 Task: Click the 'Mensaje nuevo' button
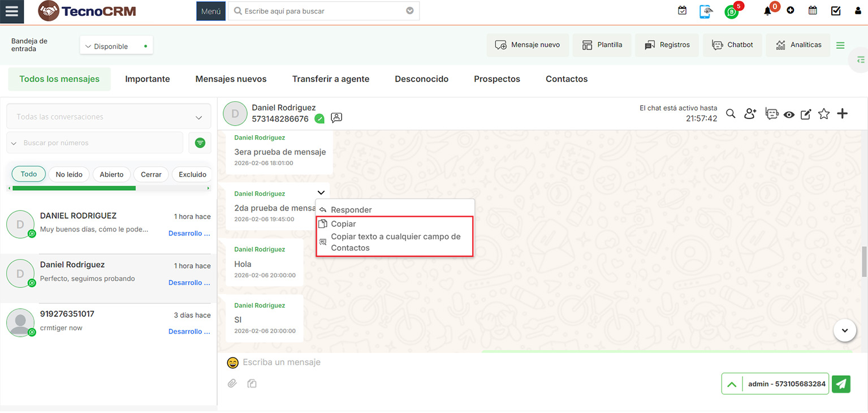click(x=527, y=45)
